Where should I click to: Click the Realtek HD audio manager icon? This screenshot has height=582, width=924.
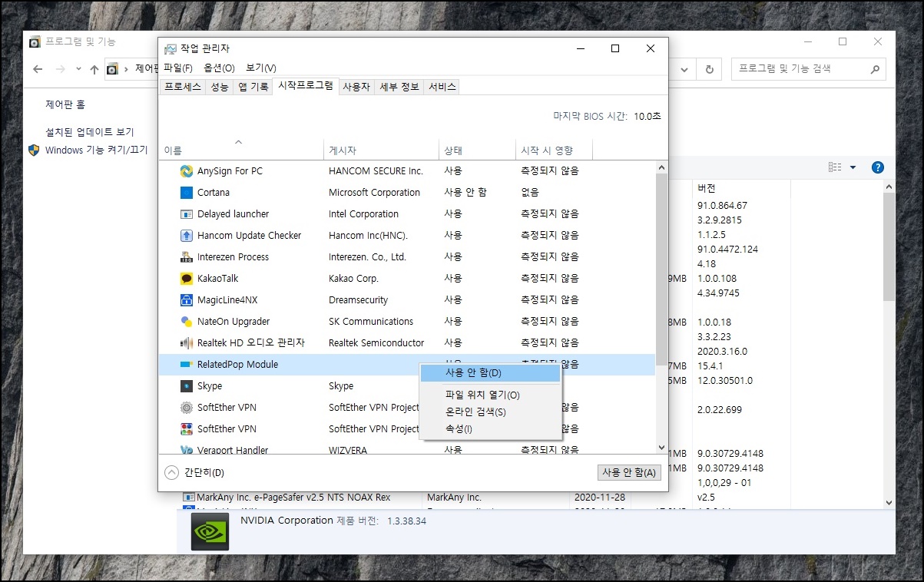tap(186, 343)
